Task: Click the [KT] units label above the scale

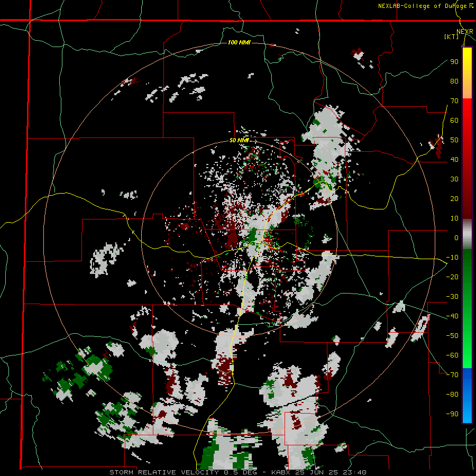Action: click(452, 36)
